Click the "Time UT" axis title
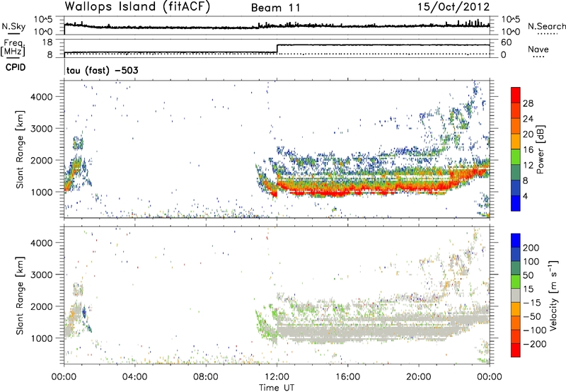566x392 pixels. (x=277, y=387)
